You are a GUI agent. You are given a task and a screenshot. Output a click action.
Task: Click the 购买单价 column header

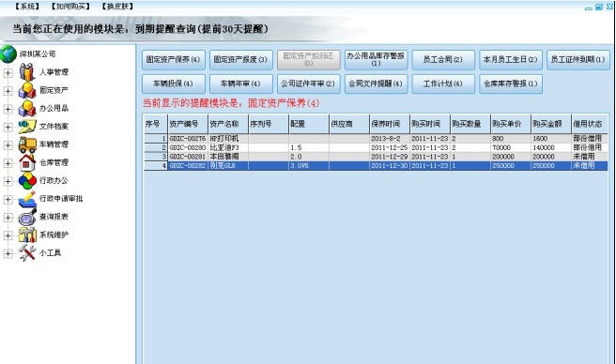click(x=511, y=124)
